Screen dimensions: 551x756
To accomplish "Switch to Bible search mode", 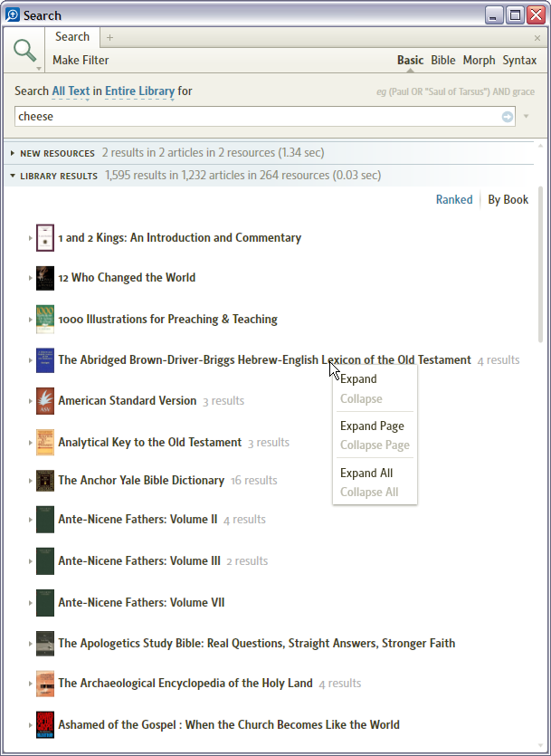I will click(x=443, y=61).
